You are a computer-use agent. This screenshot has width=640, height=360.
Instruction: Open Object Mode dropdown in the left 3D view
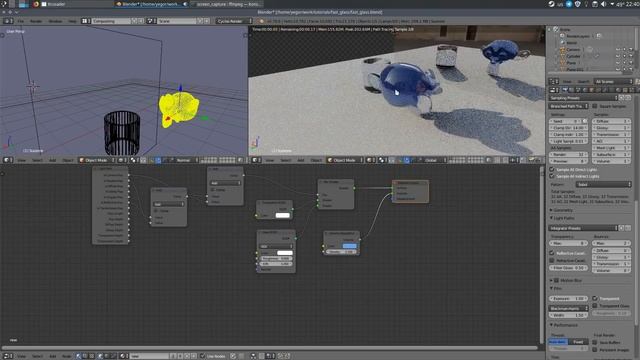coord(97,160)
